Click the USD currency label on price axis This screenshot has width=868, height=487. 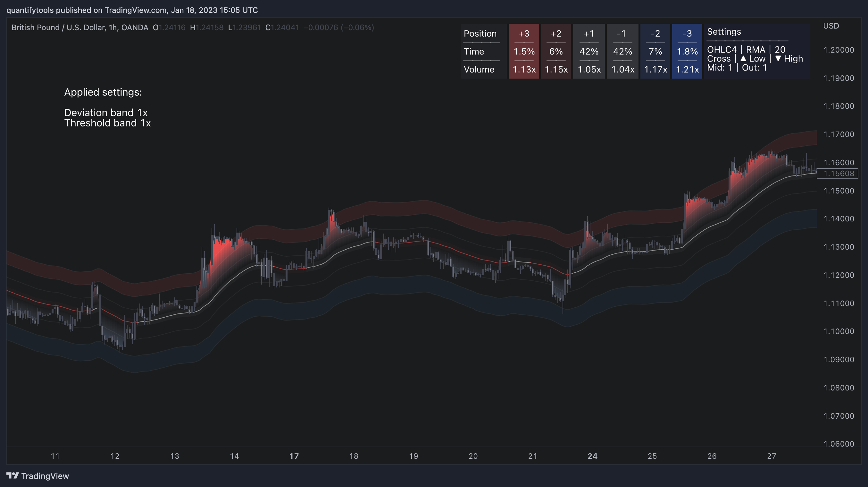pos(831,26)
